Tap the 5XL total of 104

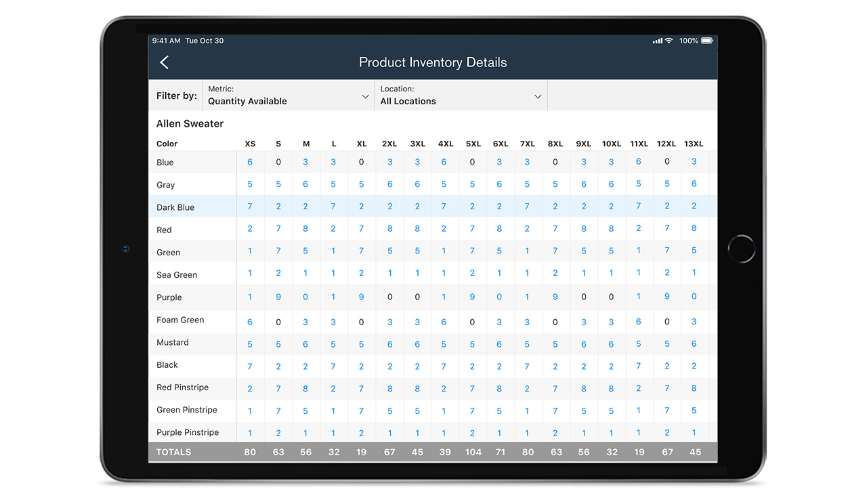point(473,452)
